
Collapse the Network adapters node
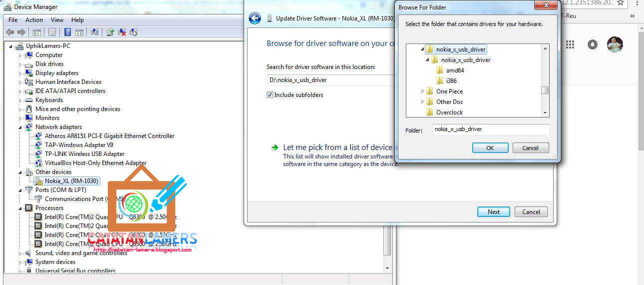[21, 127]
